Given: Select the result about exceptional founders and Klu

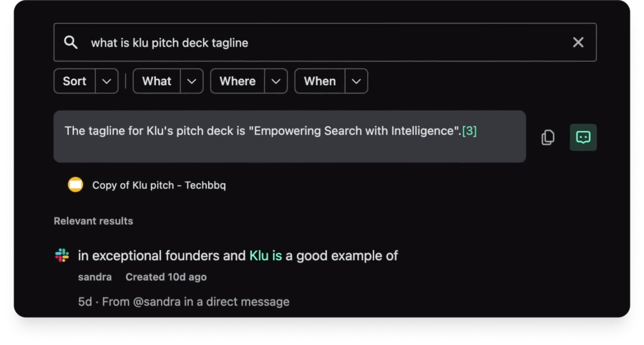Looking at the screenshot, I should click(238, 255).
